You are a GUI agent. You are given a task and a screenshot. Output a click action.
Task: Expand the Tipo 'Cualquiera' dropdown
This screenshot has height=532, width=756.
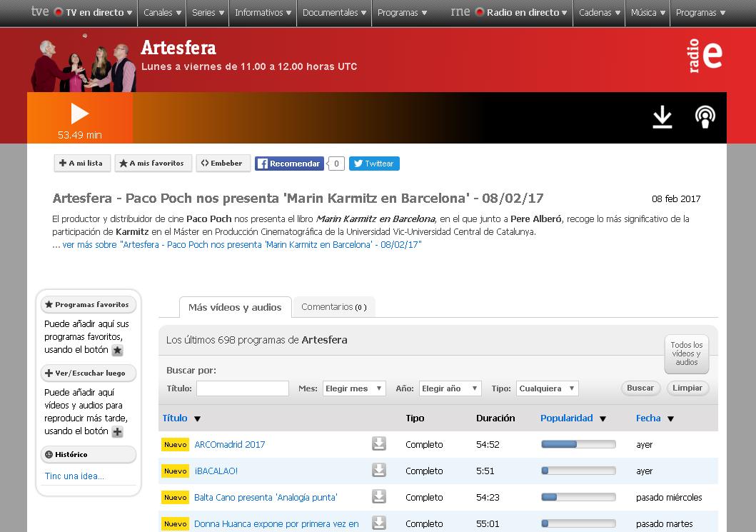tap(547, 388)
